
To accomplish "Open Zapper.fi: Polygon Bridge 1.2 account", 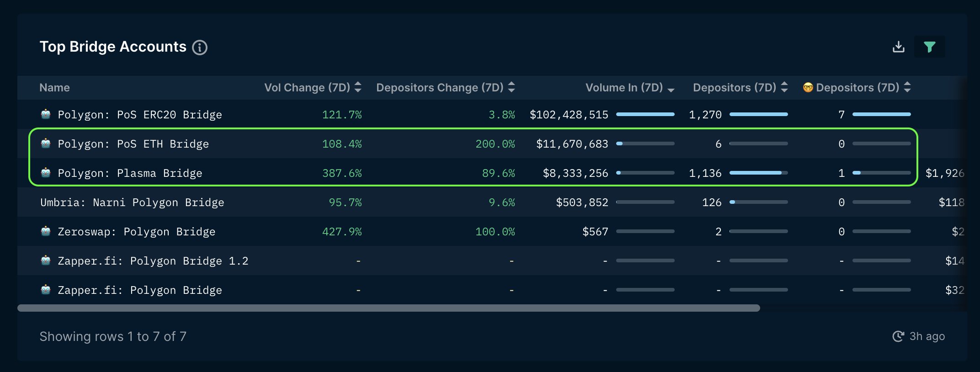I will coord(153,261).
